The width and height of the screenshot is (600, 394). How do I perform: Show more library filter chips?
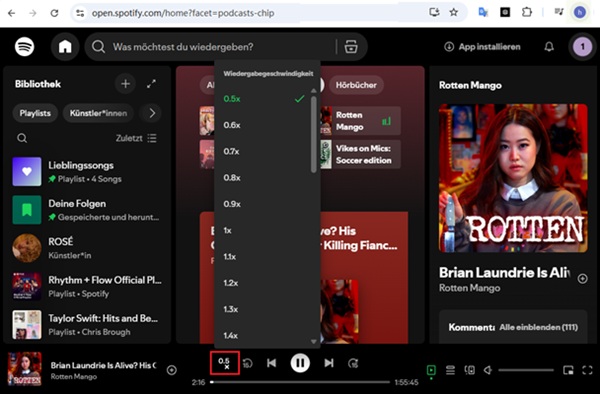click(152, 113)
